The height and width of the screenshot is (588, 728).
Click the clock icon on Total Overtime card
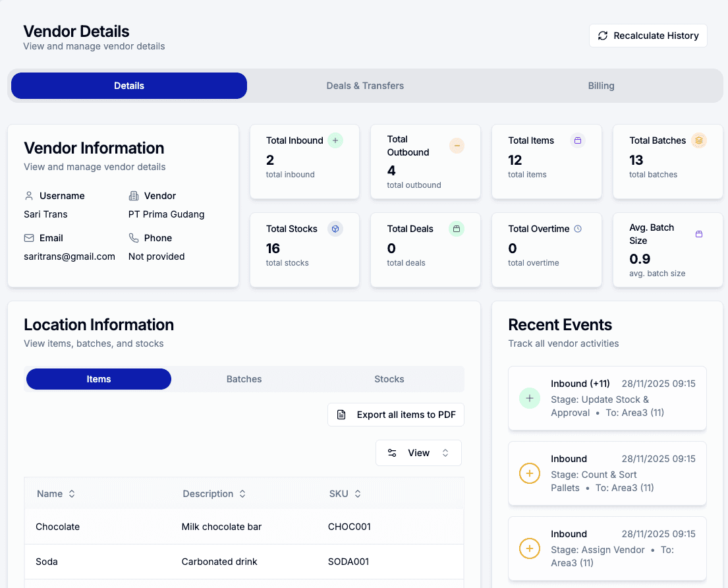[x=578, y=229]
